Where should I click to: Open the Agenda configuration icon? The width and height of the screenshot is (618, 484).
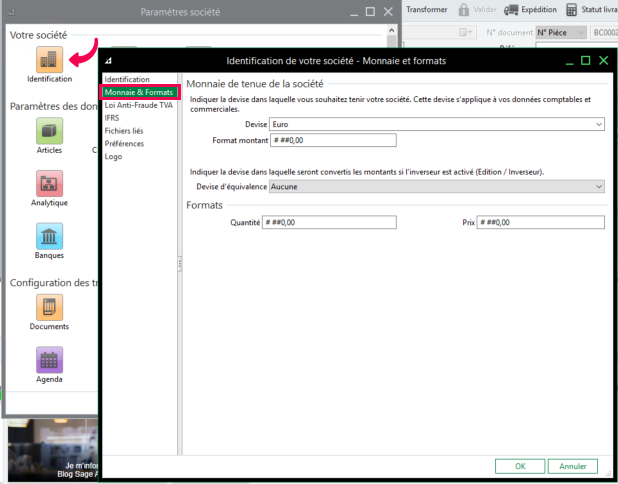[49, 361]
